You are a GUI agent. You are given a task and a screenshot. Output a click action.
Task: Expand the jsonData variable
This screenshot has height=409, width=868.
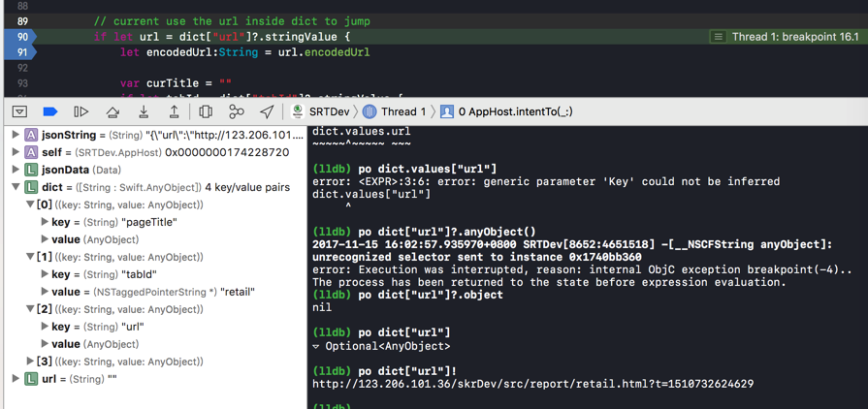click(16, 170)
